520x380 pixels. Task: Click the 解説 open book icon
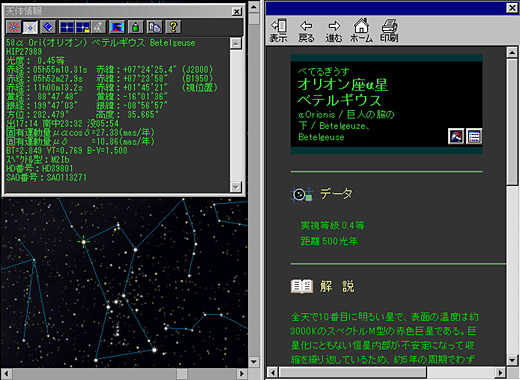point(302,286)
